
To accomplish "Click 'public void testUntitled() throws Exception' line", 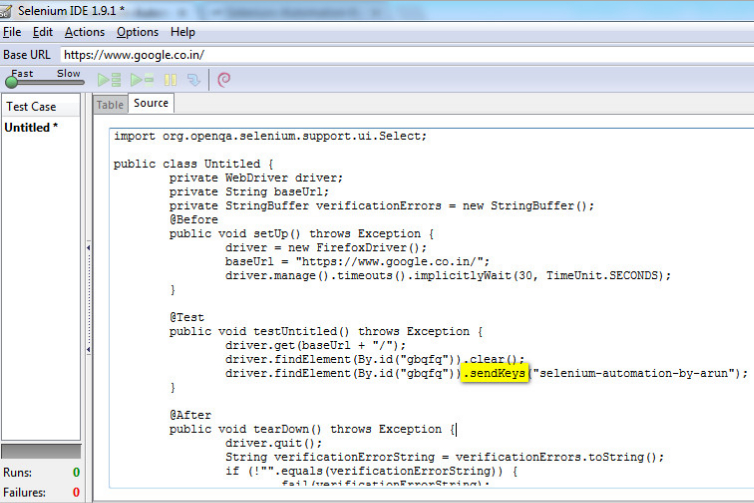I will pyautogui.click(x=326, y=331).
